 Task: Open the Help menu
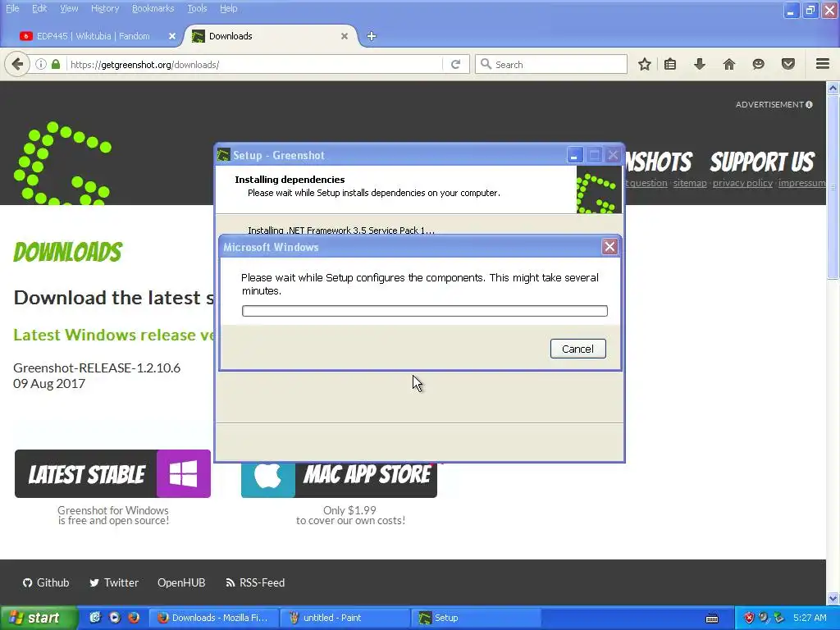[x=228, y=8]
